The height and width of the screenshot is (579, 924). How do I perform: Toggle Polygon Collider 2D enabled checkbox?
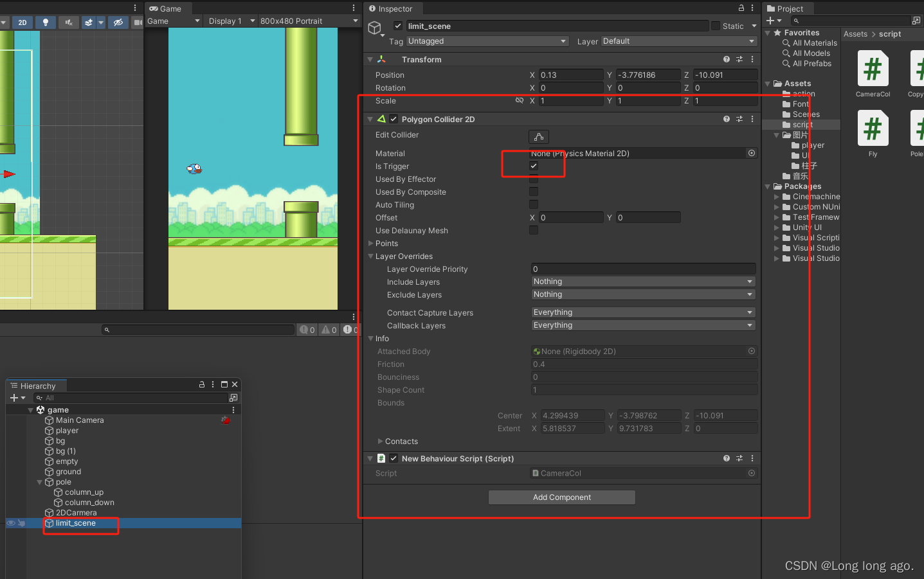click(394, 119)
